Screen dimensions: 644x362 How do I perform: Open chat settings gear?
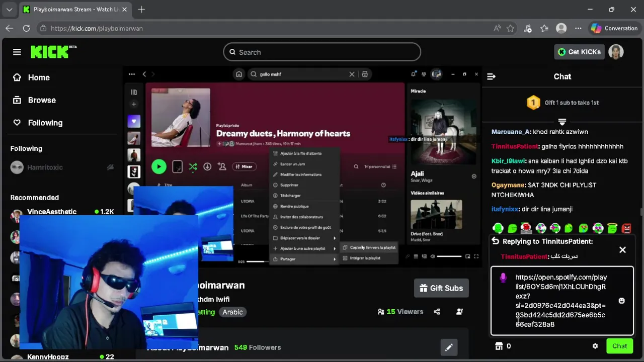pos(595,346)
